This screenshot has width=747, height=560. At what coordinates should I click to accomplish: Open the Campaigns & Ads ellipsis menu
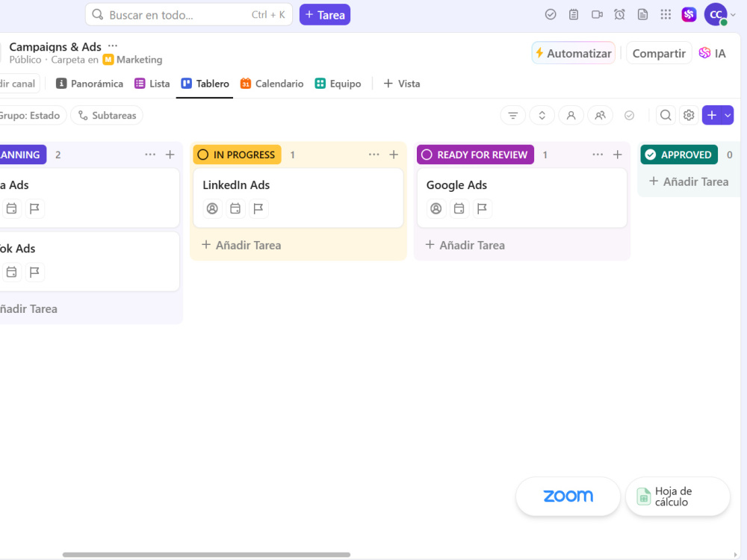tap(113, 46)
